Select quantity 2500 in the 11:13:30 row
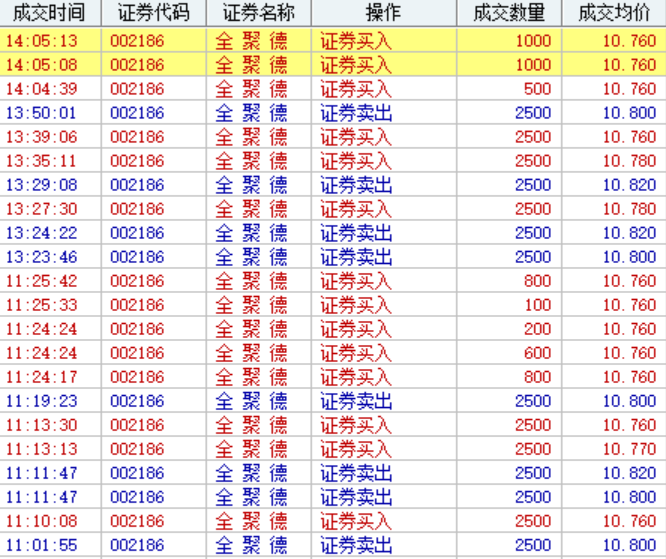The width and height of the screenshot is (666, 559). pos(533,425)
